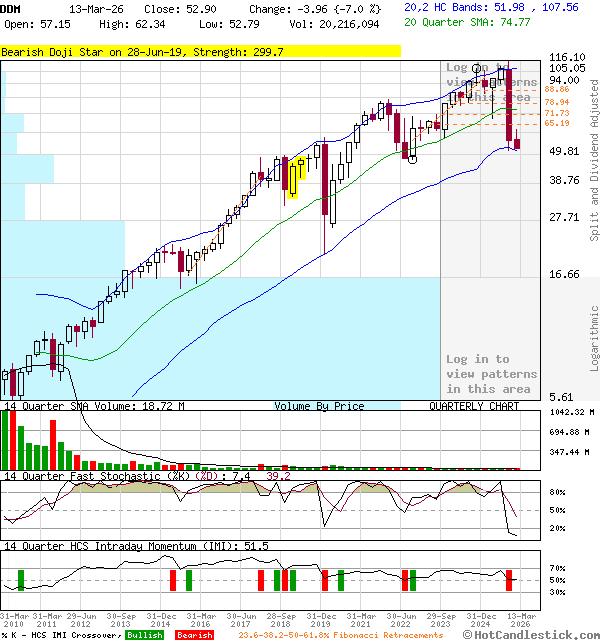The width and height of the screenshot is (600, 640).
Task: Click the lower 'Log in to view patterns' text
Action: pyautogui.click(x=491, y=374)
